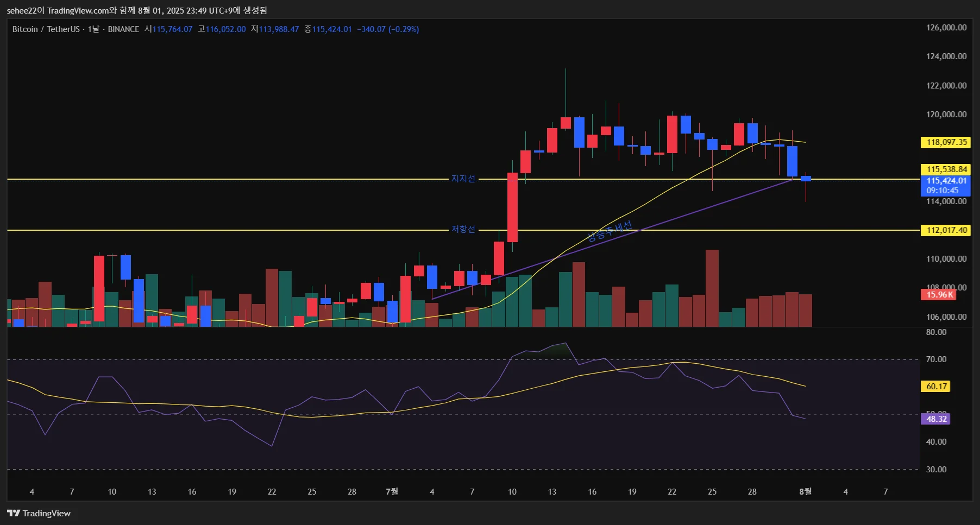
Task: Click the 122,000.00 price axis label
Action: point(946,86)
